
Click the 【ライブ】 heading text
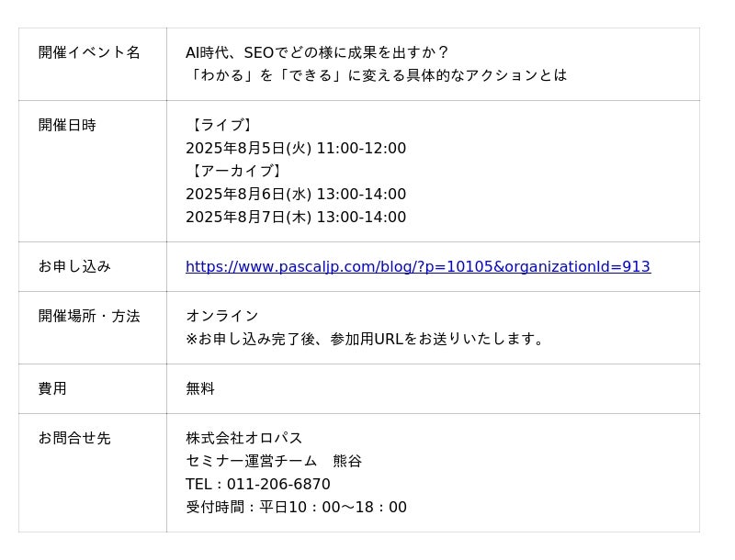[x=220, y=125]
